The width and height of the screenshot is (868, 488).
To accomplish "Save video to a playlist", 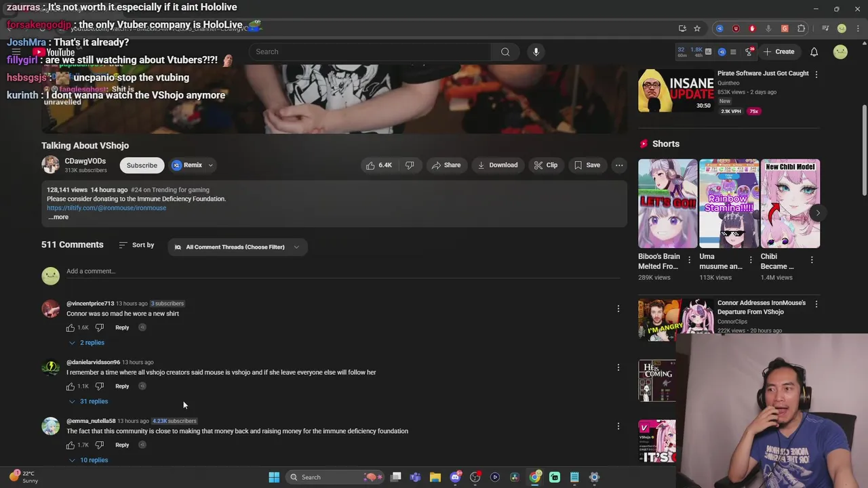I will (587, 165).
